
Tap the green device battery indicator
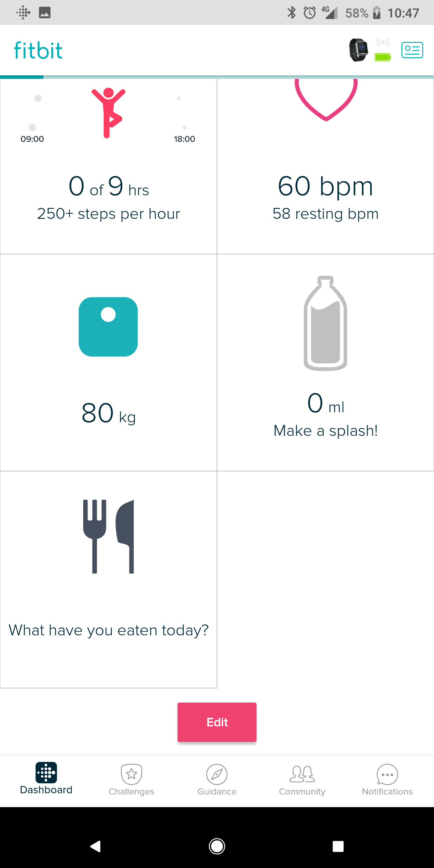[382, 57]
